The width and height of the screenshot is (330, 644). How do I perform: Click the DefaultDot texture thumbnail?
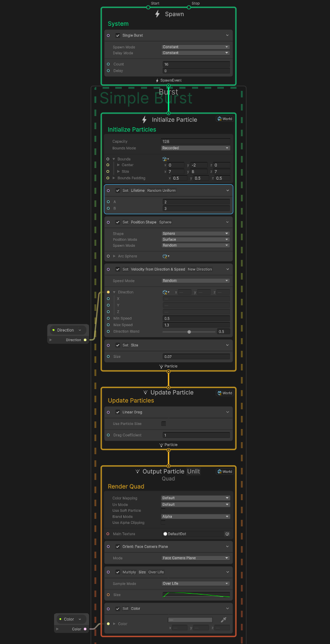coord(165,533)
